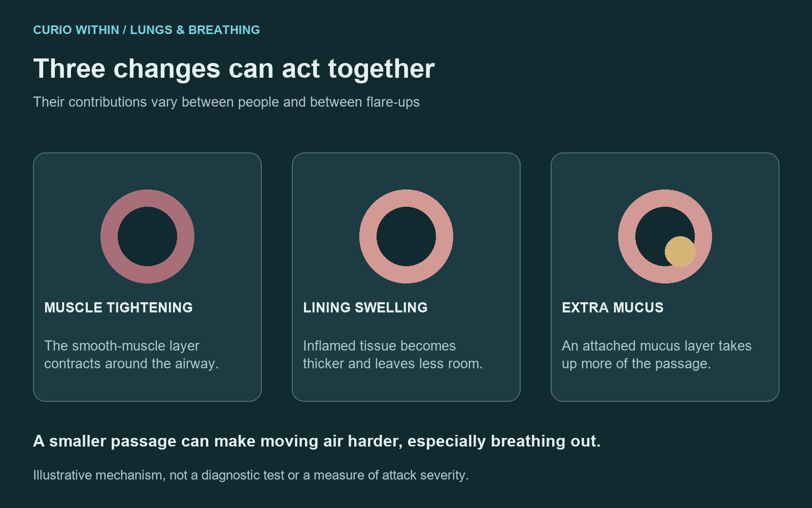Screen dimensions: 812x508
Task: Click the text 'The smooth-muscle layer contracts around the airway.'
Action: click(131, 355)
